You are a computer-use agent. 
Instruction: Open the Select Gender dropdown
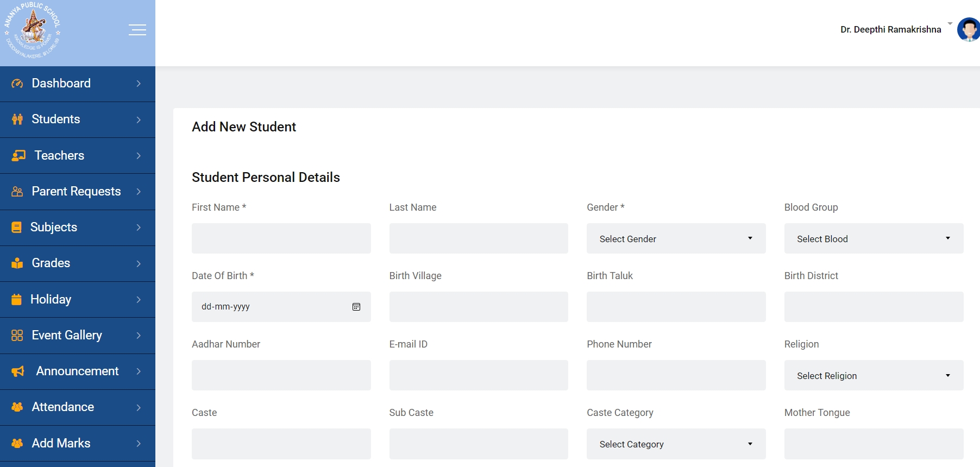click(x=676, y=238)
